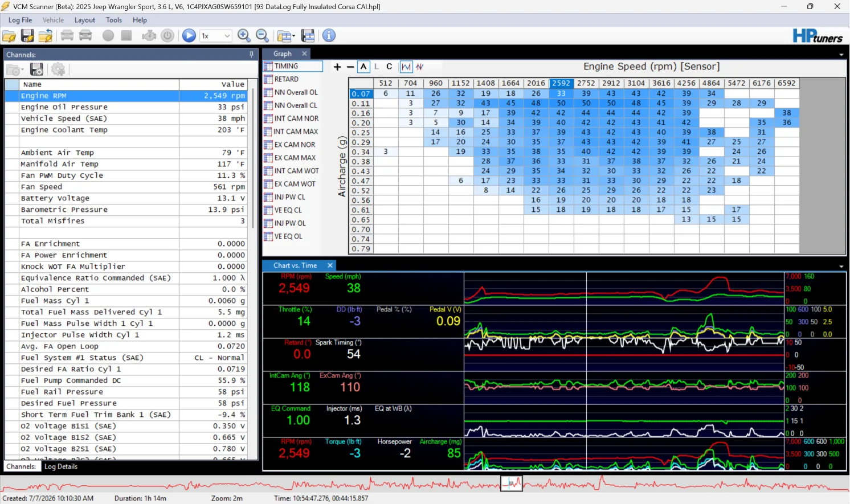Toggle the C count mode in the graph
850x504 pixels.
[x=389, y=67]
